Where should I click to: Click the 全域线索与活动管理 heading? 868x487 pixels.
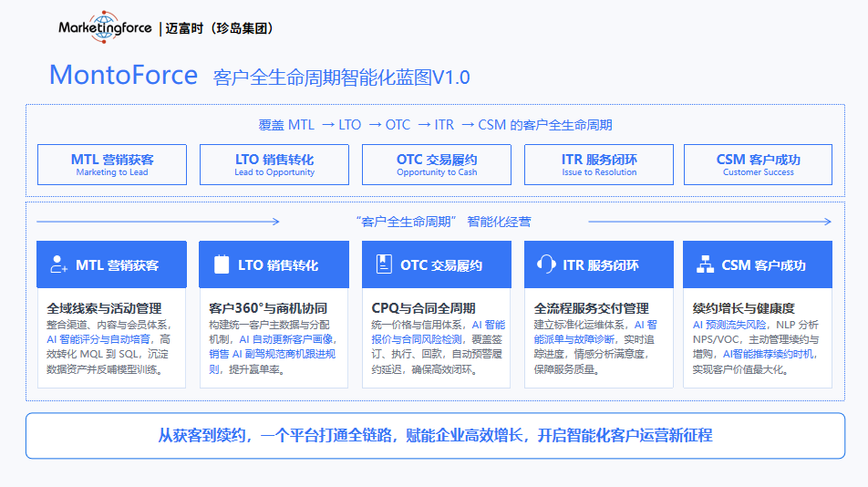tap(104, 308)
